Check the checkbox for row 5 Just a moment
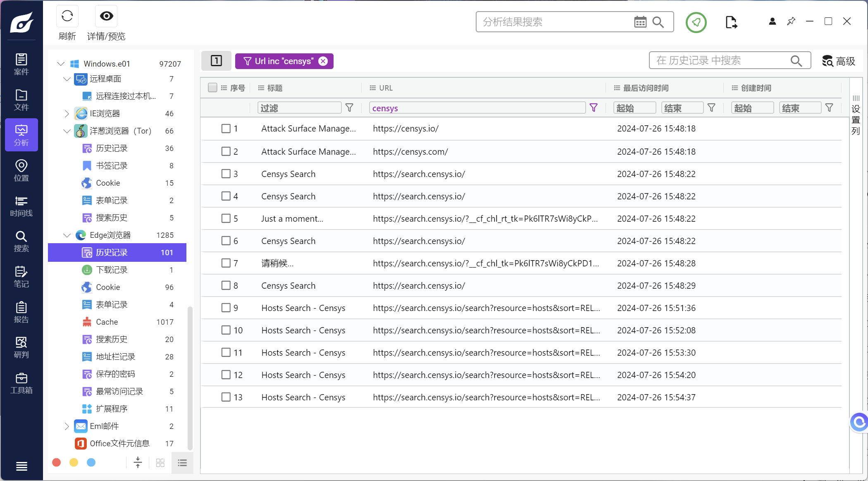Viewport: 868px width, 481px height. 226,218
